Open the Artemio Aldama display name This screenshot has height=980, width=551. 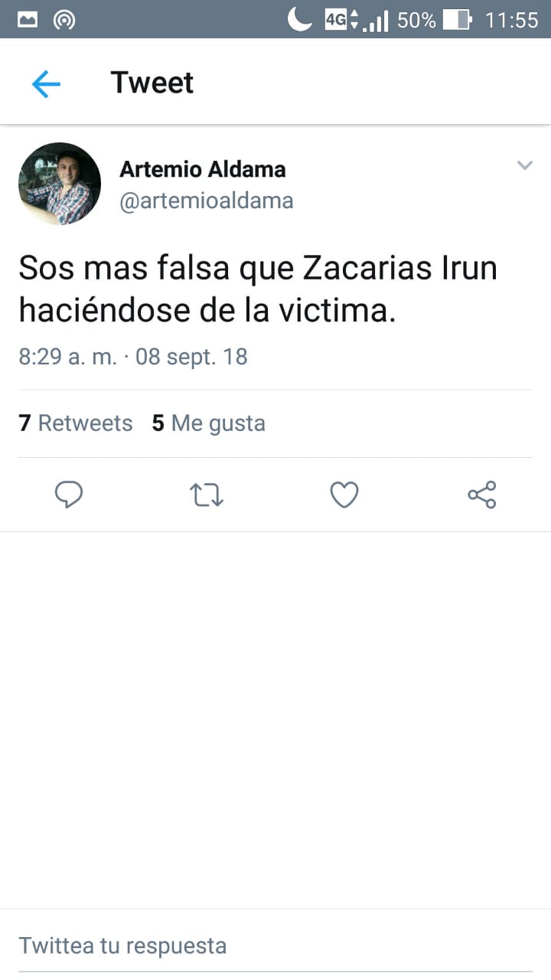[203, 169]
